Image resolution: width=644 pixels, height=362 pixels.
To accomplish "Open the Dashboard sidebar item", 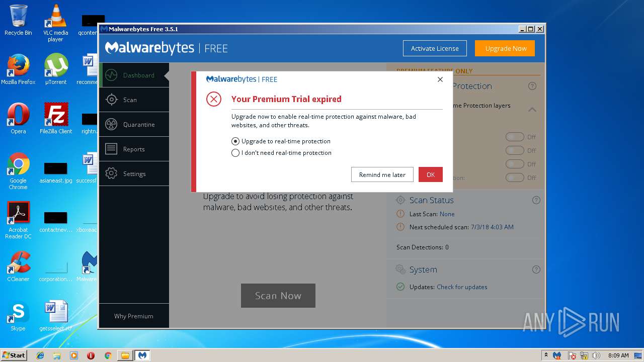I will tap(134, 75).
